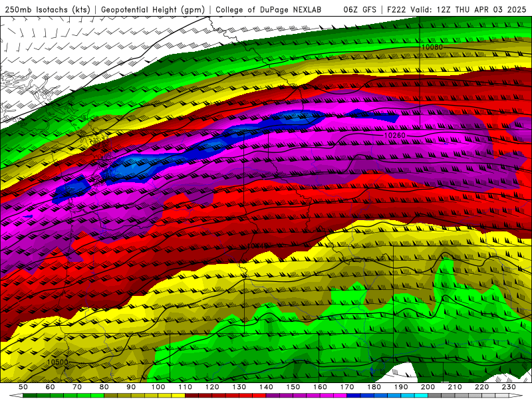Click the colorbar label 50

pos(23,387)
